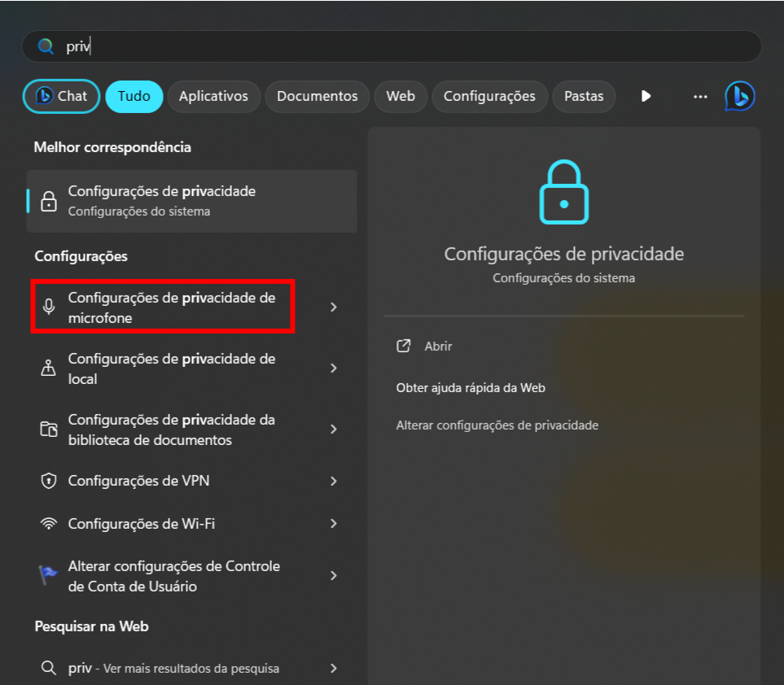
Task: Click Alterar configurações de privacidade link
Action: click(x=497, y=425)
